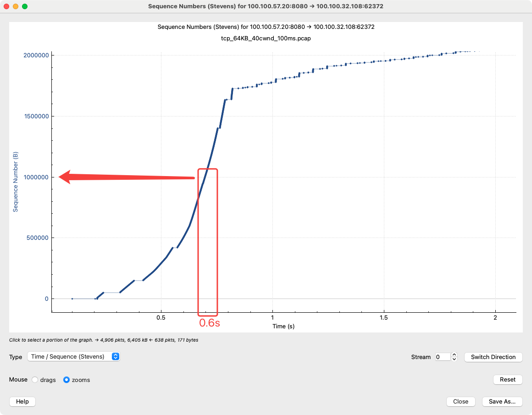This screenshot has width=532, height=415.
Task: Select the 'zooms' mouse mode radio
Action: coord(66,380)
